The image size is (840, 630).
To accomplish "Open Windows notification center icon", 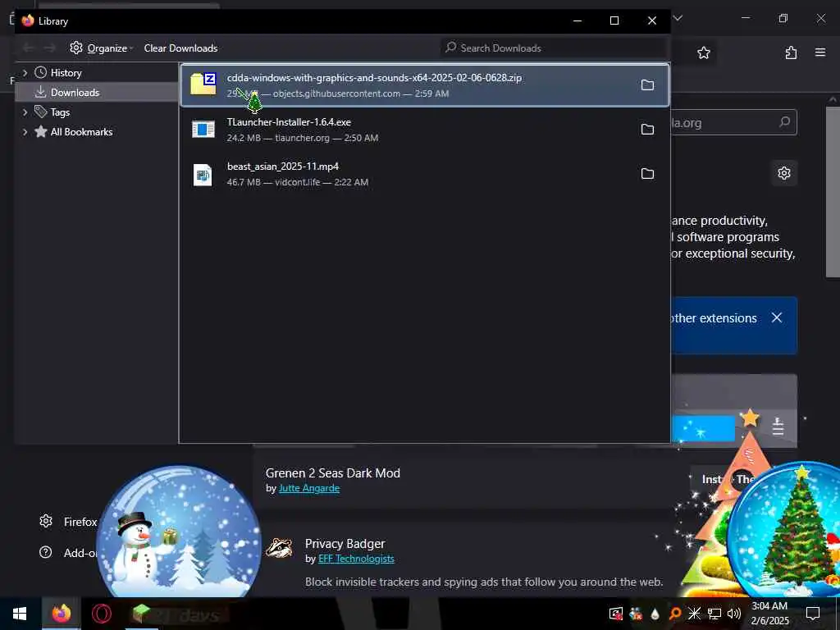I will [813, 614].
